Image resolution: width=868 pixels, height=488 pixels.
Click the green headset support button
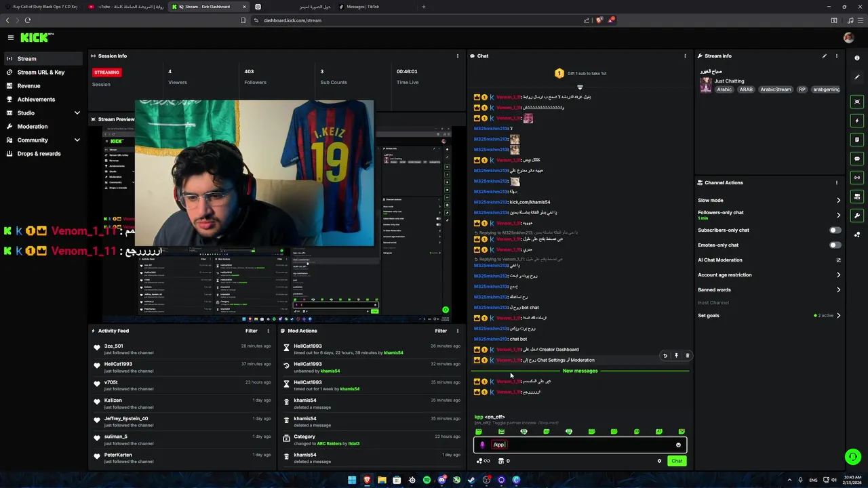click(x=852, y=457)
